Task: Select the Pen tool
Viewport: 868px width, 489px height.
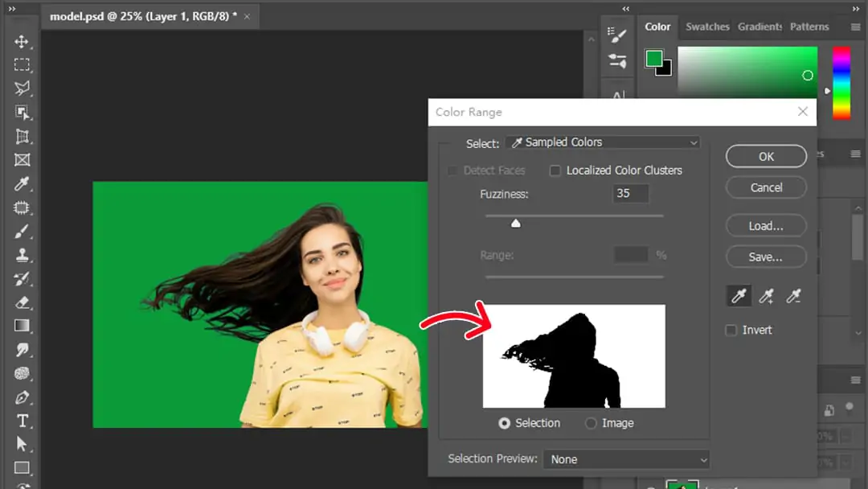Action: (22, 397)
